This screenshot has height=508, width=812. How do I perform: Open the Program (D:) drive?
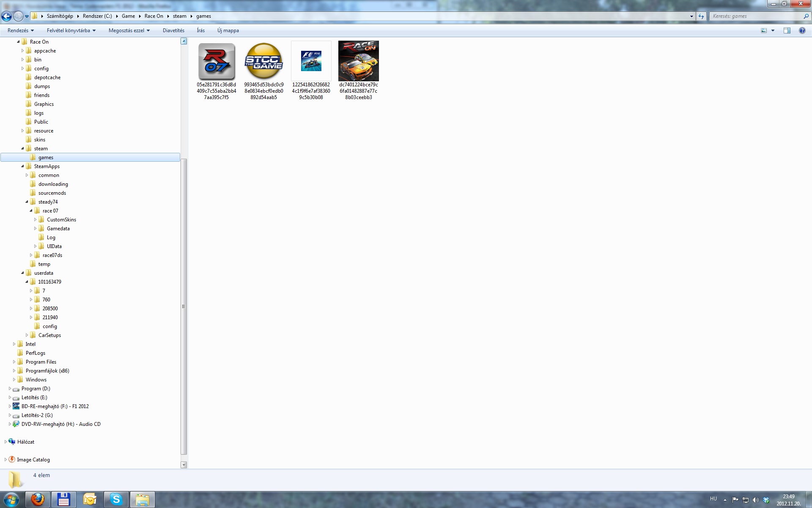[36, 388]
